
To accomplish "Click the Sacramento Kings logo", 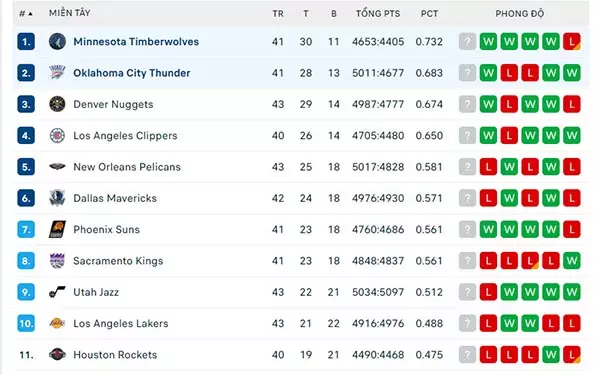I will point(57,261).
